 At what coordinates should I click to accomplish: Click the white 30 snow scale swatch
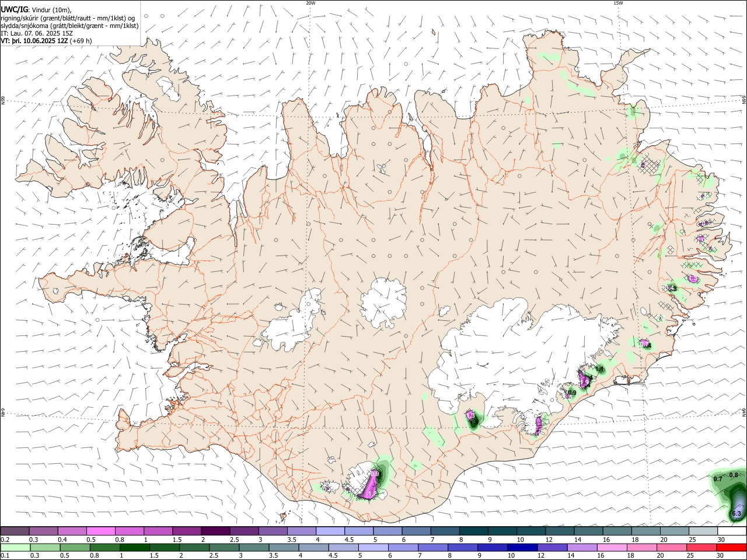[731, 531]
